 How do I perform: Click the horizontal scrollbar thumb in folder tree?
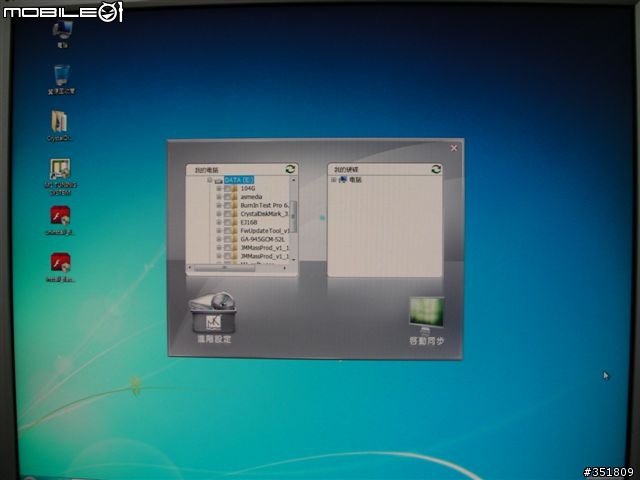(x=224, y=268)
